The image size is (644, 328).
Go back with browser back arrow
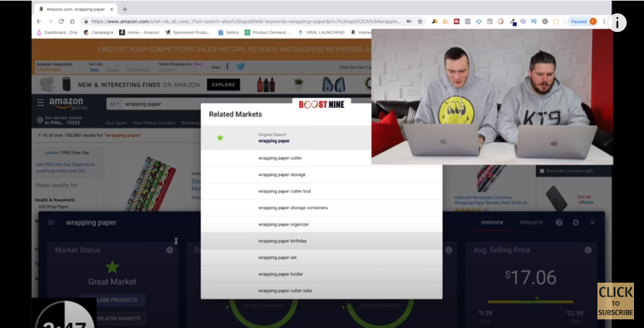click(39, 21)
